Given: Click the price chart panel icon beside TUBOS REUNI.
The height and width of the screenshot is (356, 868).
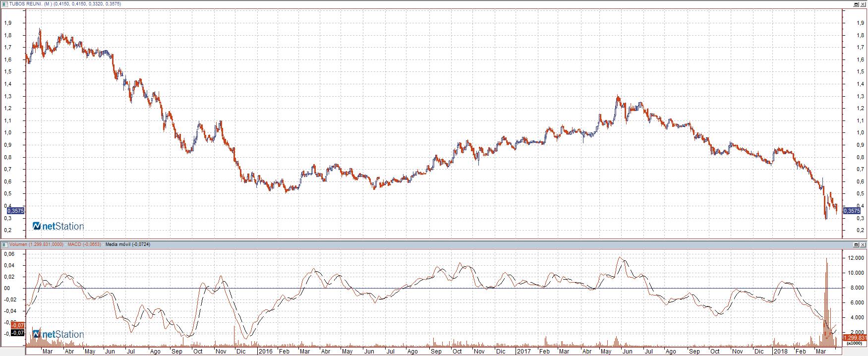Looking at the screenshot, I should pyautogui.click(x=4, y=3).
